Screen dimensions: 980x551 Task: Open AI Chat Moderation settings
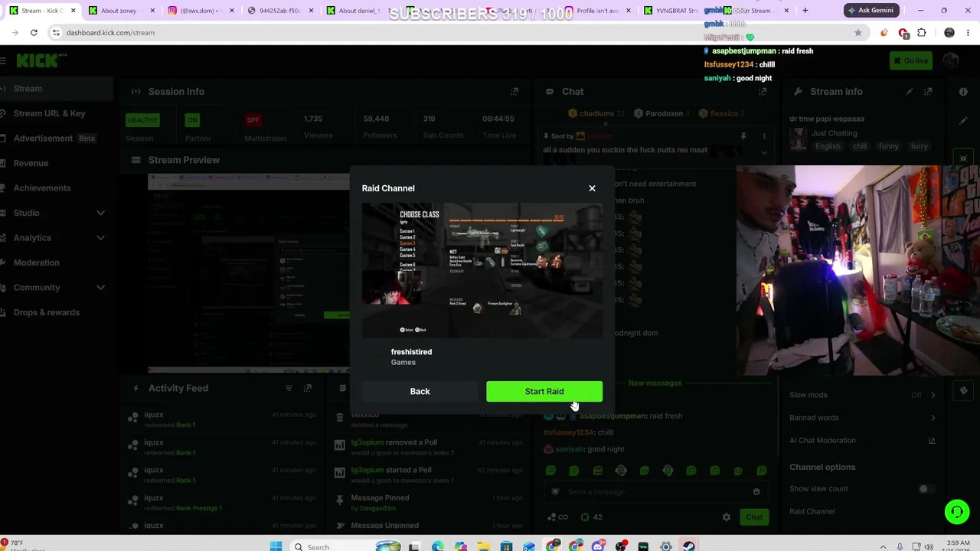[x=822, y=441]
